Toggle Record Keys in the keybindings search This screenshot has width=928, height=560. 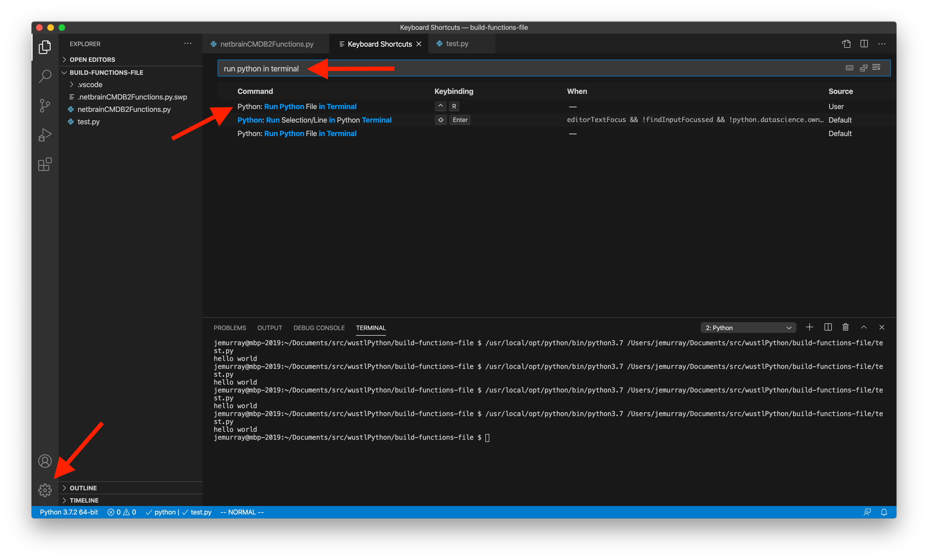[x=849, y=68]
